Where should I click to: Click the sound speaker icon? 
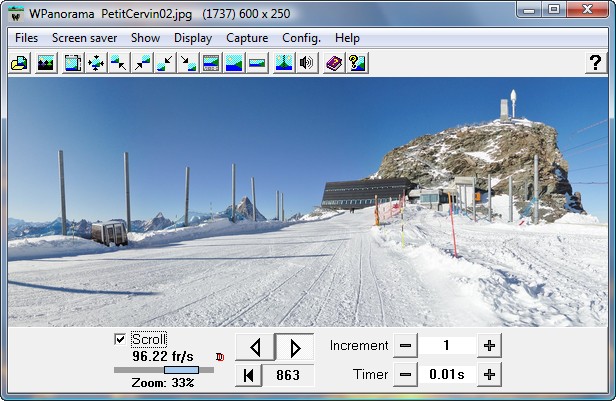[307, 63]
